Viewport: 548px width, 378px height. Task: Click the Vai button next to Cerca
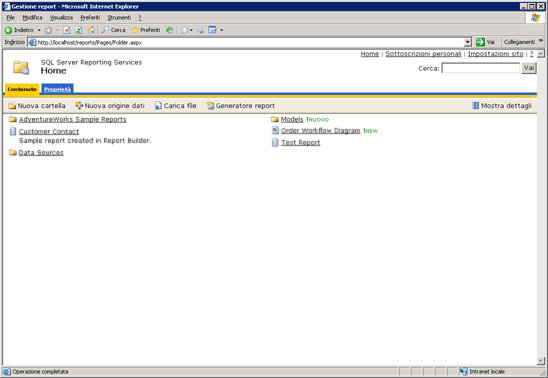[529, 68]
